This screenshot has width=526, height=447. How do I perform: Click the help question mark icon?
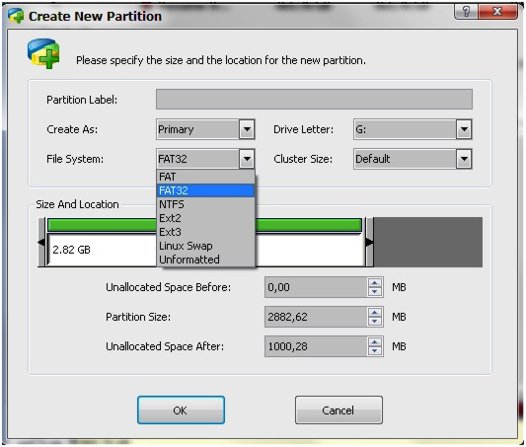pyautogui.click(x=466, y=12)
